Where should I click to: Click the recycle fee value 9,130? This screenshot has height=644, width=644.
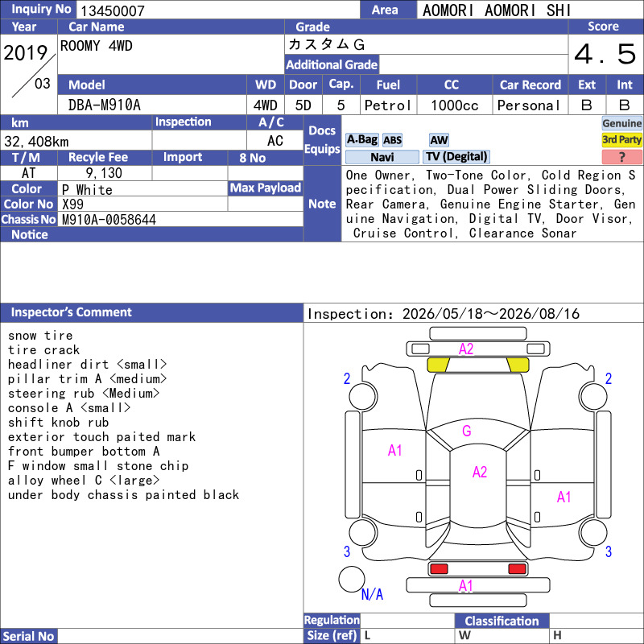click(x=104, y=173)
